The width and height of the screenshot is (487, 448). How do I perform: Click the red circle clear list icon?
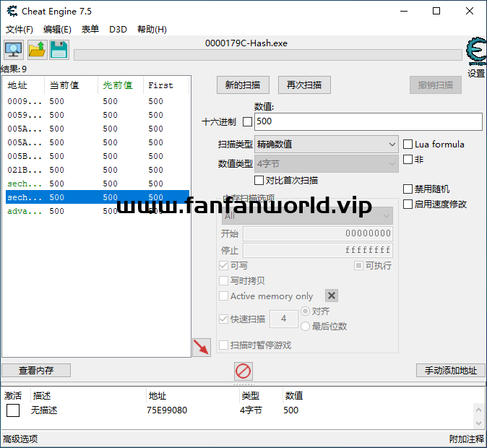[243, 371]
